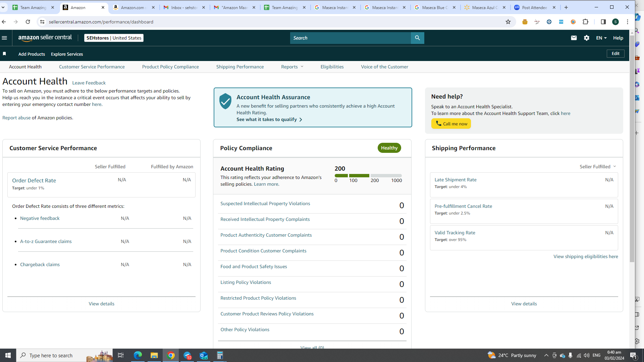
Task: Open the Voice of the Customer tab
Action: tap(384, 67)
